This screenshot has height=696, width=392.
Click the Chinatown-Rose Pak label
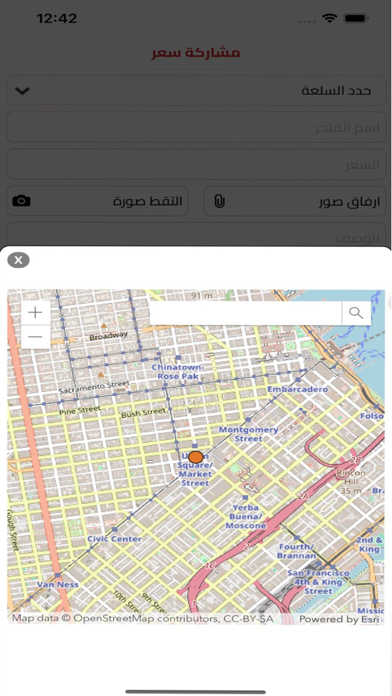(x=178, y=372)
